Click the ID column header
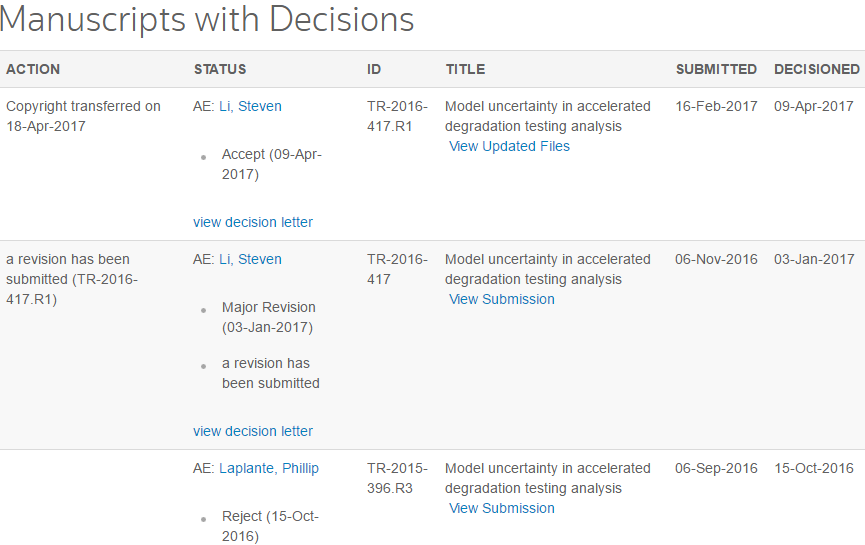Screen dimensions: 865x545 coord(374,69)
